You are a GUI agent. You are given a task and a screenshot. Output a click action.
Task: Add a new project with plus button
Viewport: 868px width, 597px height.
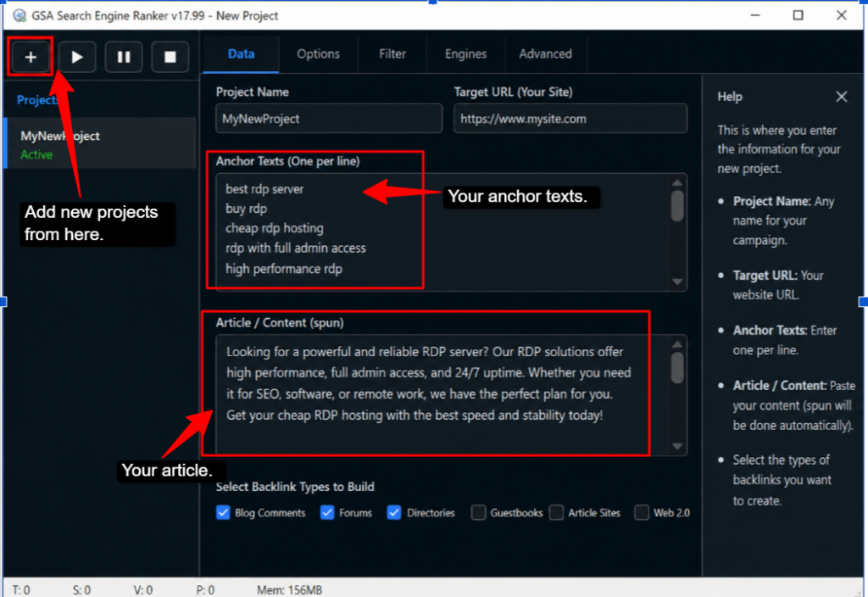31,57
